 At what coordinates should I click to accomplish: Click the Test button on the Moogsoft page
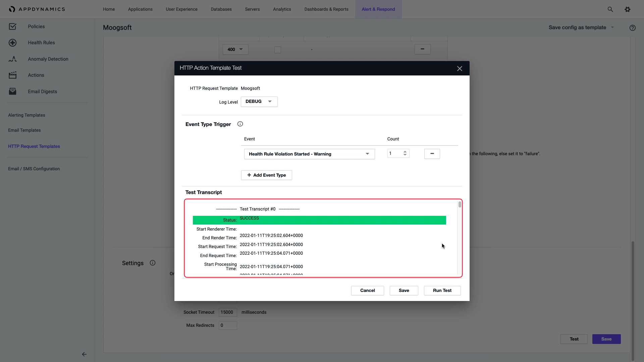(574, 339)
